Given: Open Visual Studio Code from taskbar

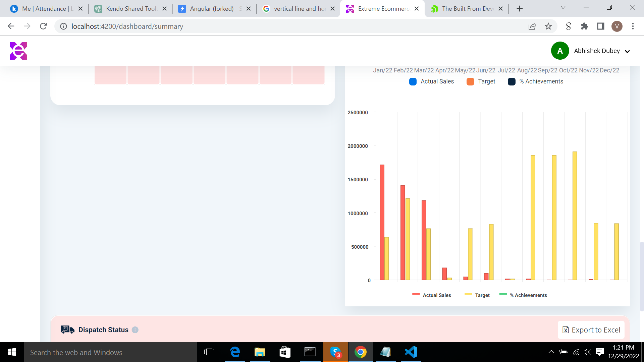Looking at the screenshot, I should click(411, 352).
